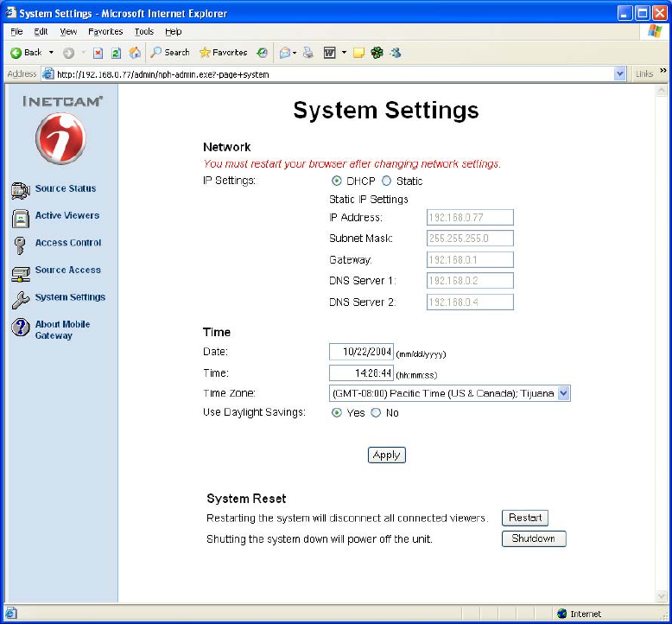
Task: Click the Date input field
Action: 361,352
